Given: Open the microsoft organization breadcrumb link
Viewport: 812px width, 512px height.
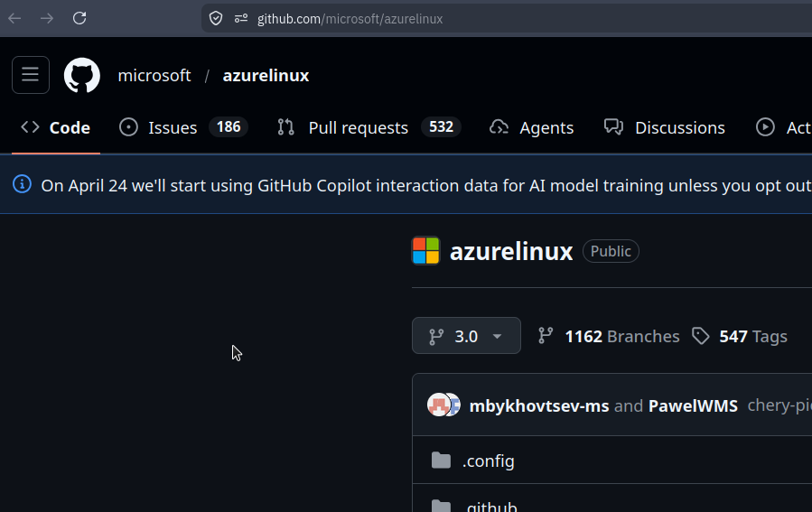Looking at the screenshot, I should tap(154, 76).
